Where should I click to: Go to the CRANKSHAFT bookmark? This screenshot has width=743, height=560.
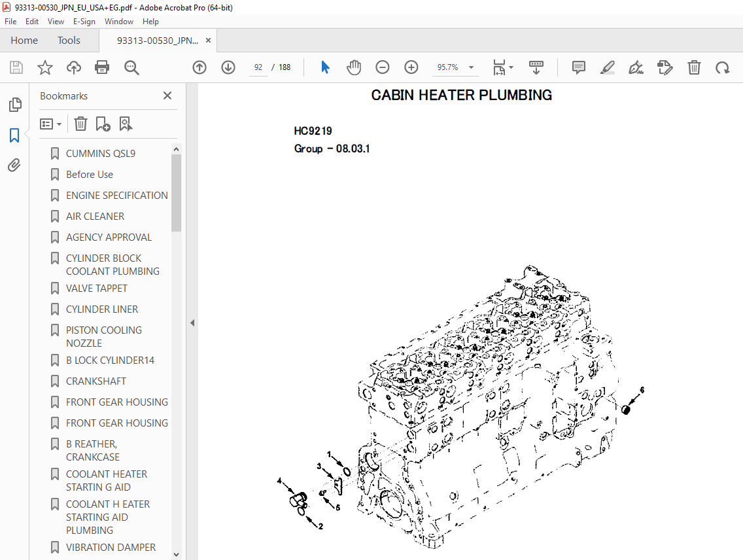(95, 381)
